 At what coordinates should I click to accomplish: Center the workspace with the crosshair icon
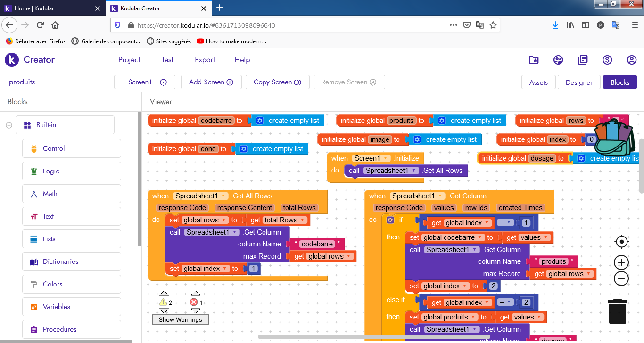[621, 242]
